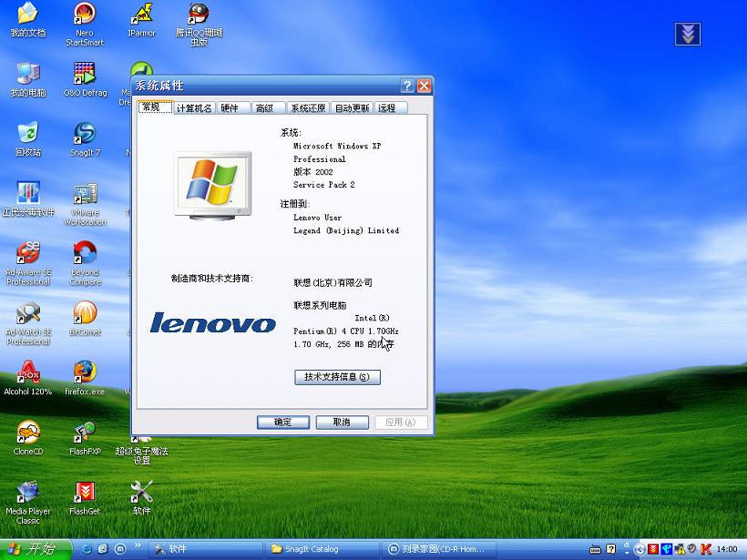
Task: Click the Ad-Watch SE Professional desktop icon
Action: coord(28,323)
